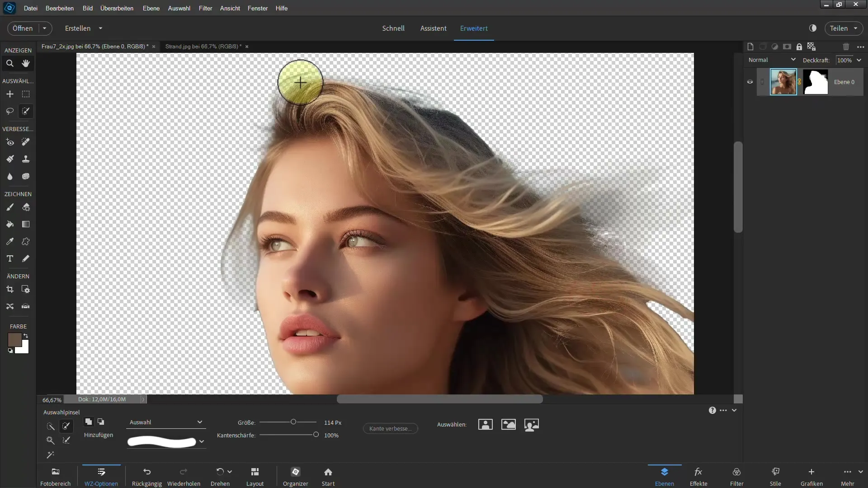The image size is (868, 488).
Task: Select the Hand tool
Action: coord(26,63)
